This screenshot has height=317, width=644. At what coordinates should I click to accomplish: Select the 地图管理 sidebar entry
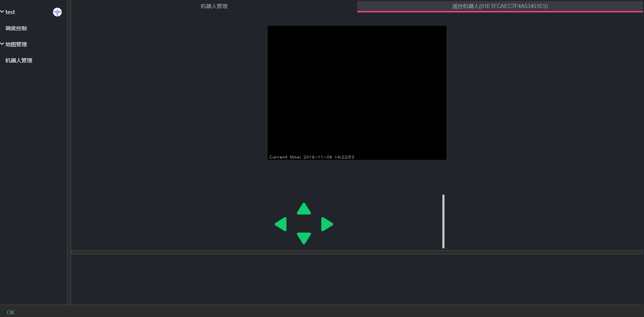pyautogui.click(x=16, y=44)
